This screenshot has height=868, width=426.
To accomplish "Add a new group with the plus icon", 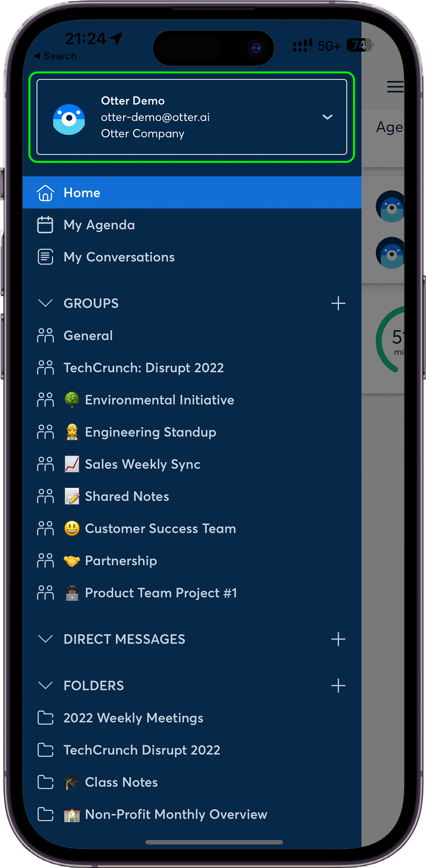I will pos(338,303).
